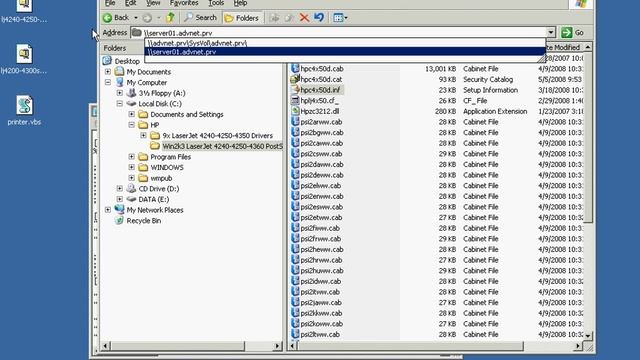
Task: Select My Network Places icon
Action: coord(119,209)
